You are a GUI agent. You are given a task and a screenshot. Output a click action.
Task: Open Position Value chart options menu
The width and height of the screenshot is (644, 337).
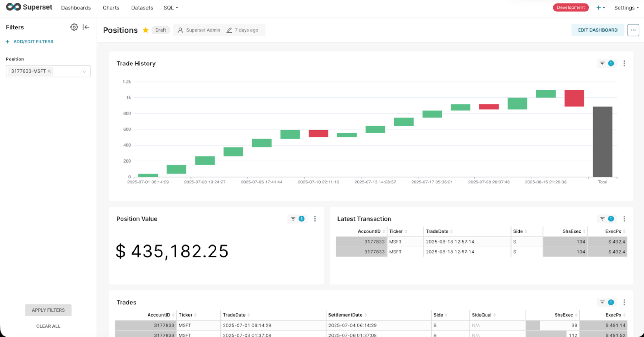point(315,219)
